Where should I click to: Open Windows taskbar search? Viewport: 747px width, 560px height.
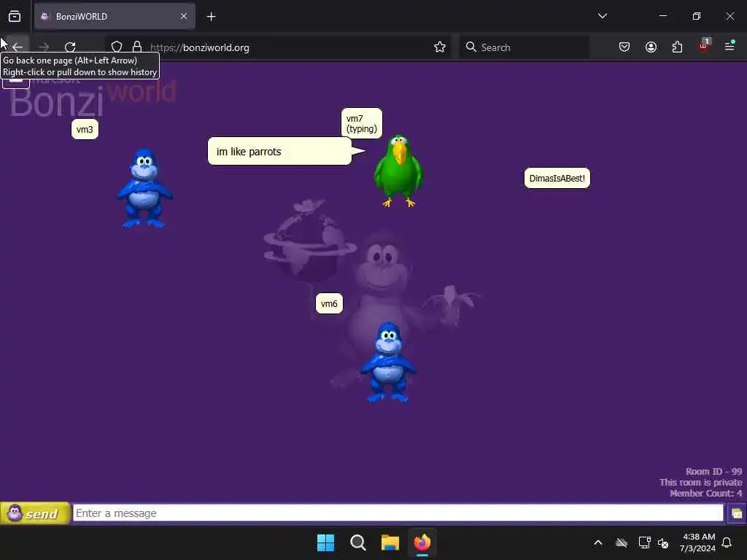pyautogui.click(x=357, y=542)
